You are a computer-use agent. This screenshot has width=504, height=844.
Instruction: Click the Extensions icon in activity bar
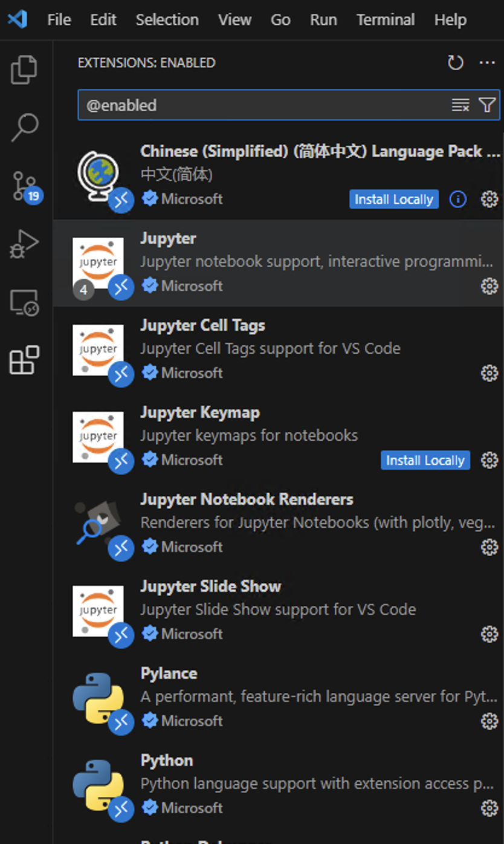coord(25,360)
